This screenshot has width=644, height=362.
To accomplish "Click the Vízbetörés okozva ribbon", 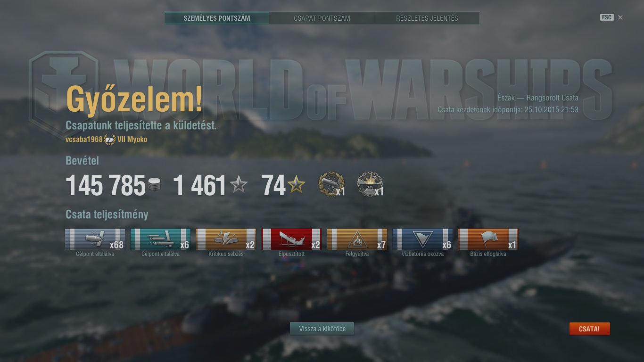I will [x=422, y=239].
